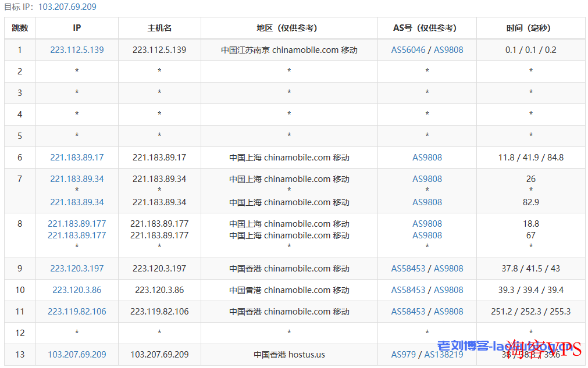Screen dimensions: 588x368
Task: Click the 时间 (毫秒) column header
Action: (530, 28)
